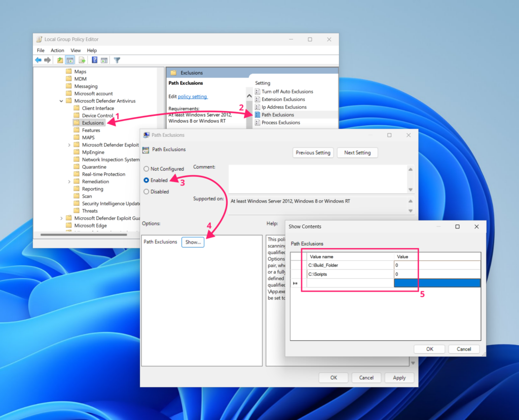Click the Exclusions header folder icon
Screen dimensions: 519x420
(173, 72)
